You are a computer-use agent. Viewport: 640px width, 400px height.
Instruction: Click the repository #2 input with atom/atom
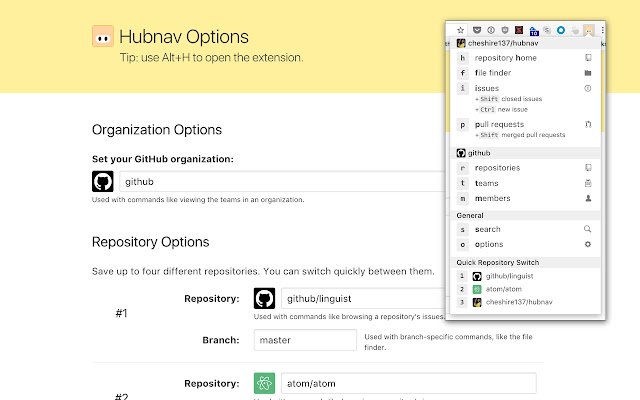pos(409,383)
